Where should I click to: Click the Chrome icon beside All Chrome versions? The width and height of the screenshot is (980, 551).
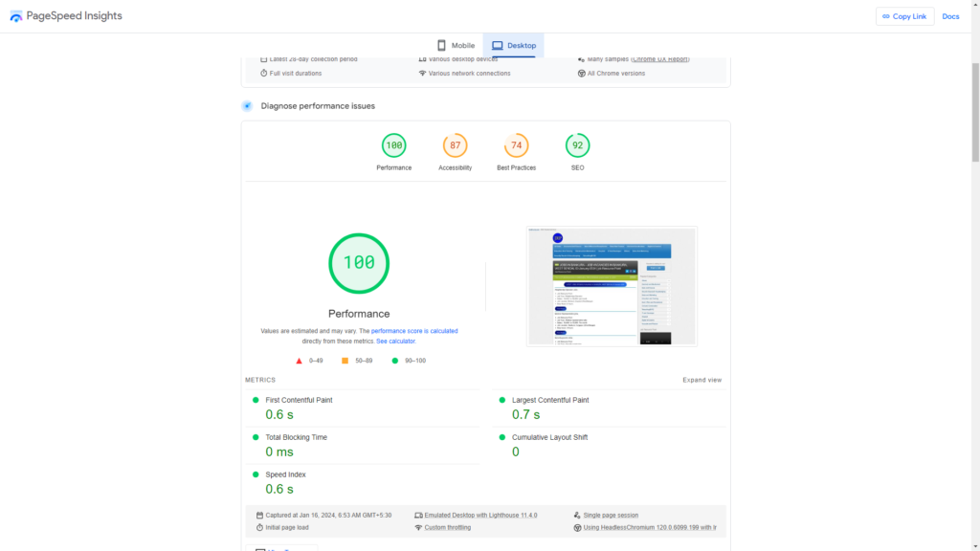pos(581,73)
